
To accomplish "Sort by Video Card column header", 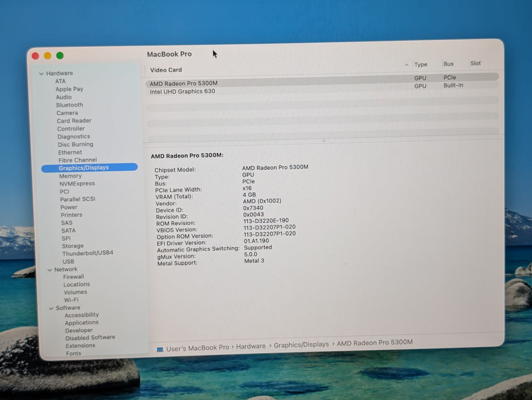I will [x=166, y=70].
